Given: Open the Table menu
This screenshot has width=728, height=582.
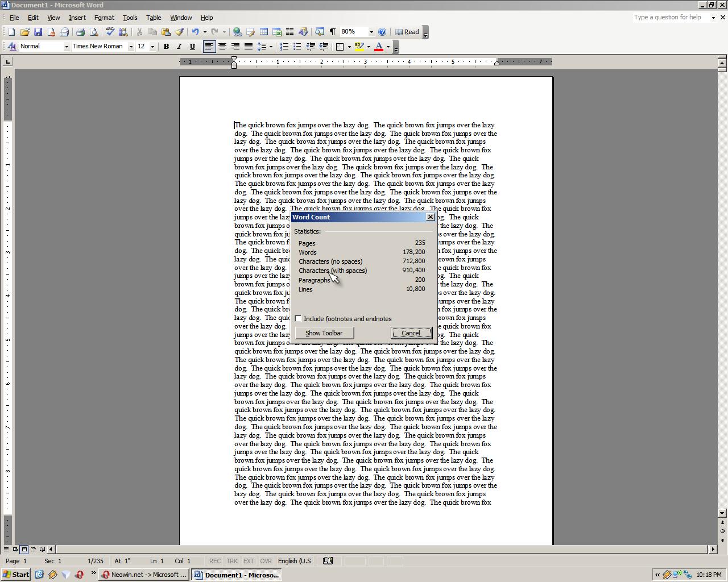Looking at the screenshot, I should (x=153, y=18).
